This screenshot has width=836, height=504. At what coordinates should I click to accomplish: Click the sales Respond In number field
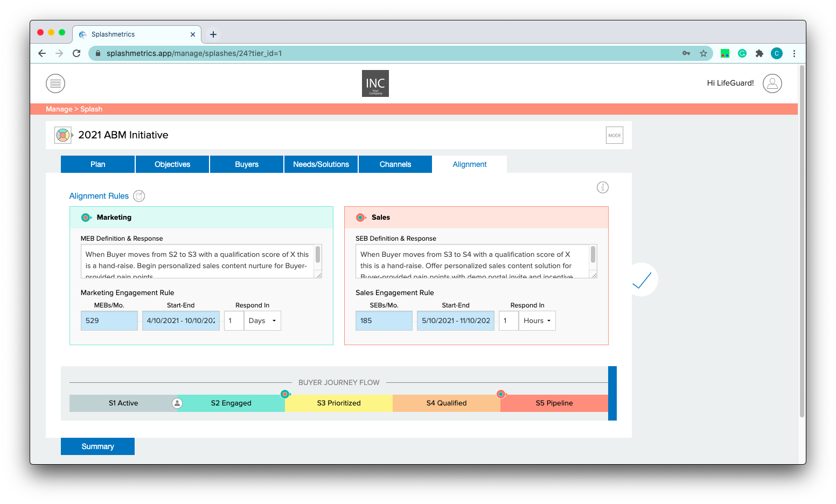coord(508,320)
